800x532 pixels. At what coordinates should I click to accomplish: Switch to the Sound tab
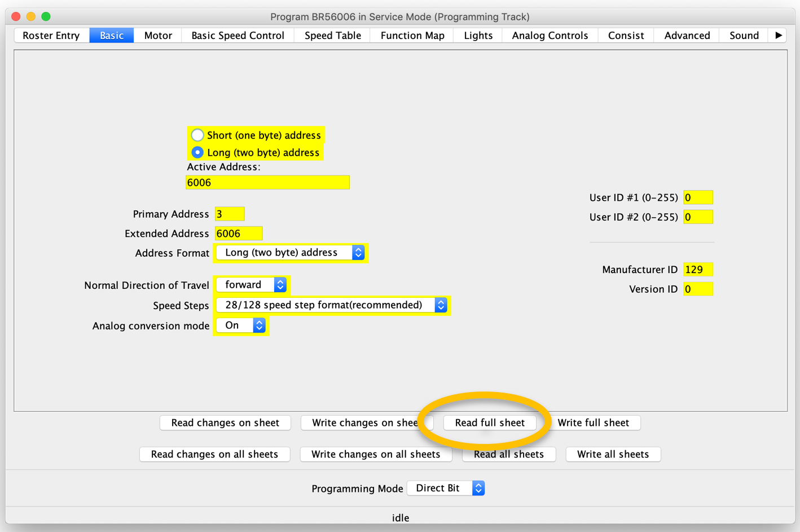click(x=744, y=35)
